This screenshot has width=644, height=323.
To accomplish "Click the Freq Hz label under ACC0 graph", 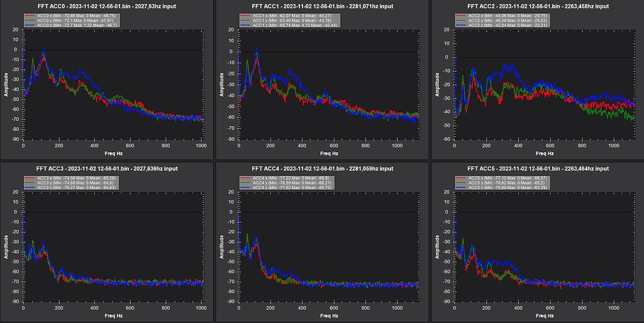I will [x=113, y=153].
